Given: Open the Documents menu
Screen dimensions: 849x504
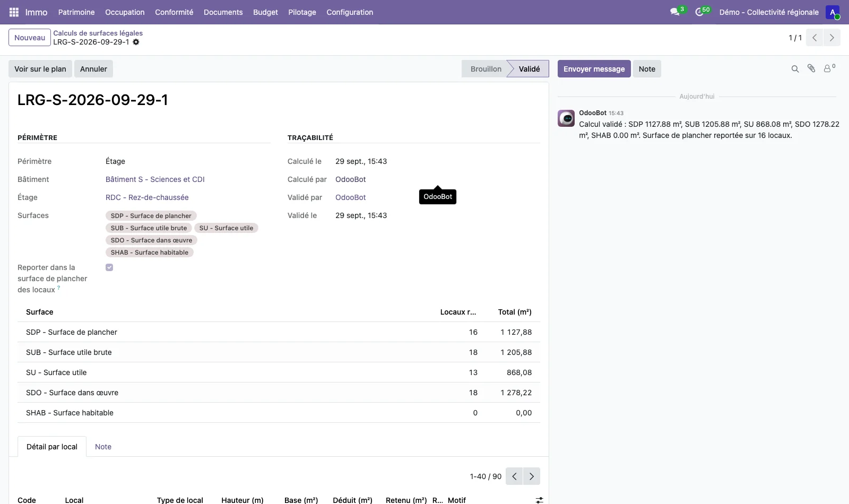Looking at the screenshot, I should tap(223, 12).
